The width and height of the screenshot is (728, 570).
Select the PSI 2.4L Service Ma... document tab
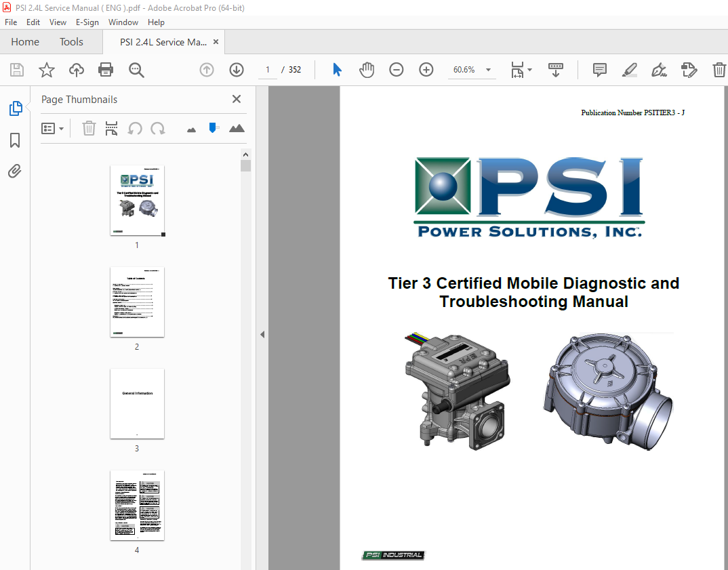click(x=163, y=42)
